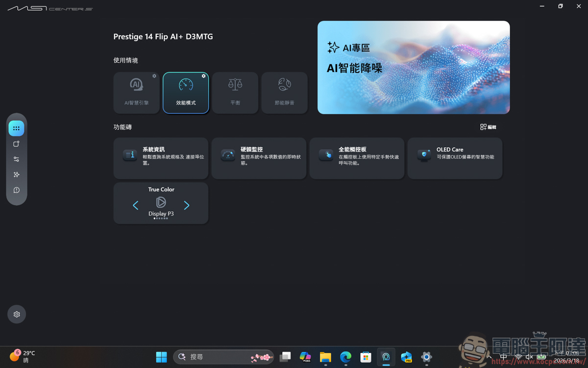The image size is (588, 368).
Task: Click the previous arrow on True Color tile
Action: tap(136, 205)
